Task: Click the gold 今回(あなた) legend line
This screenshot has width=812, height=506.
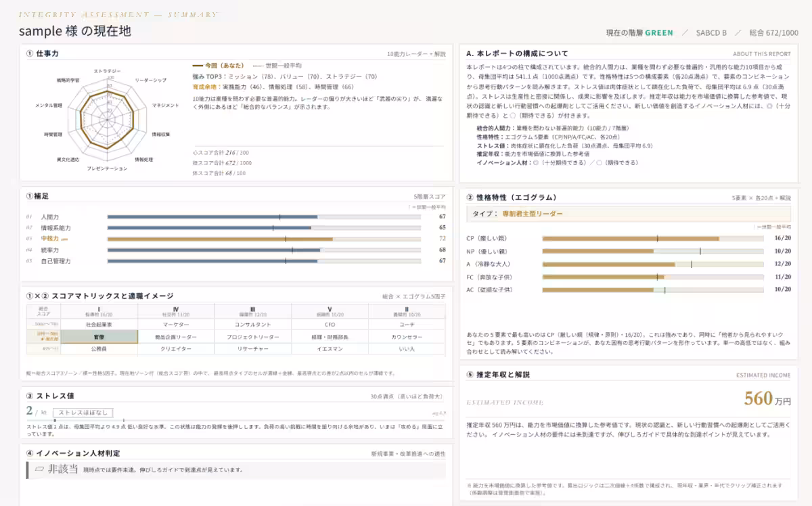Action: pos(202,66)
